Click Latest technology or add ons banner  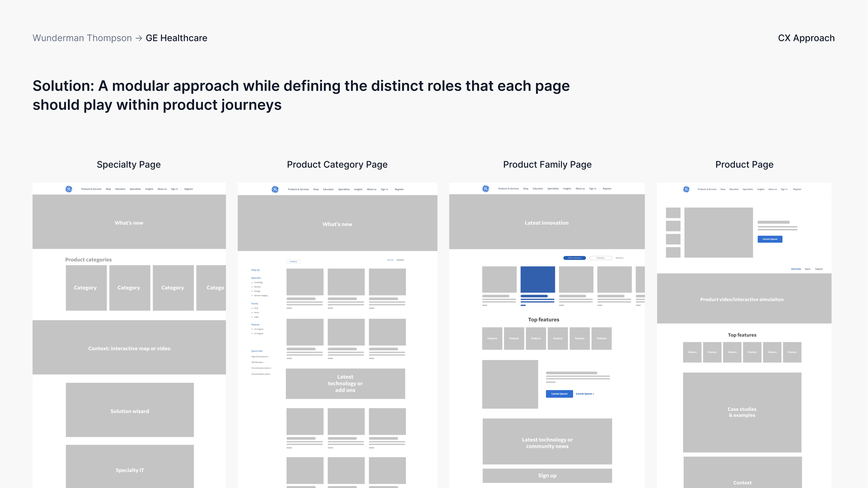[x=345, y=384]
